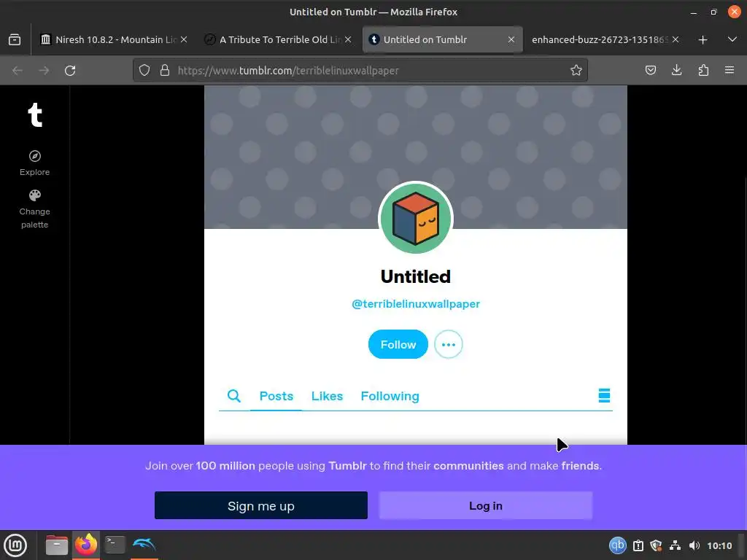Open the @terriblelinuxwallpaper handle link

click(x=415, y=304)
